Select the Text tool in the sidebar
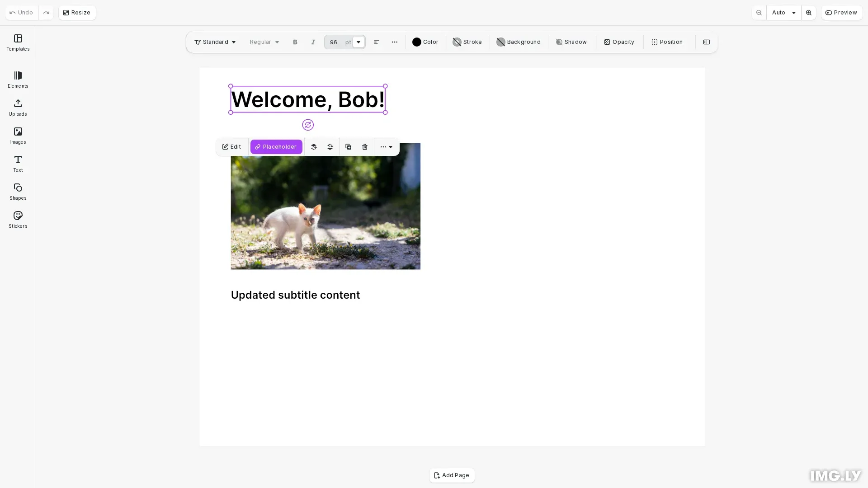Viewport: 868px width, 488px height. 18,164
